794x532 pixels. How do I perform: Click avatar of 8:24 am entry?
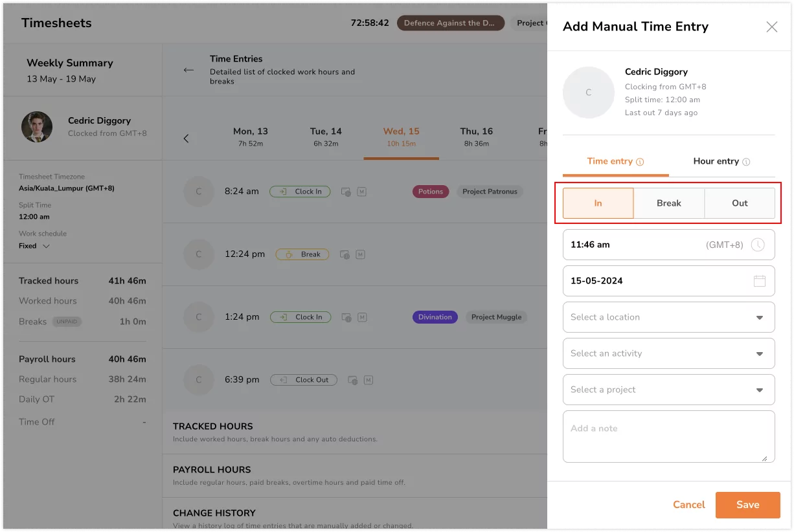199,192
